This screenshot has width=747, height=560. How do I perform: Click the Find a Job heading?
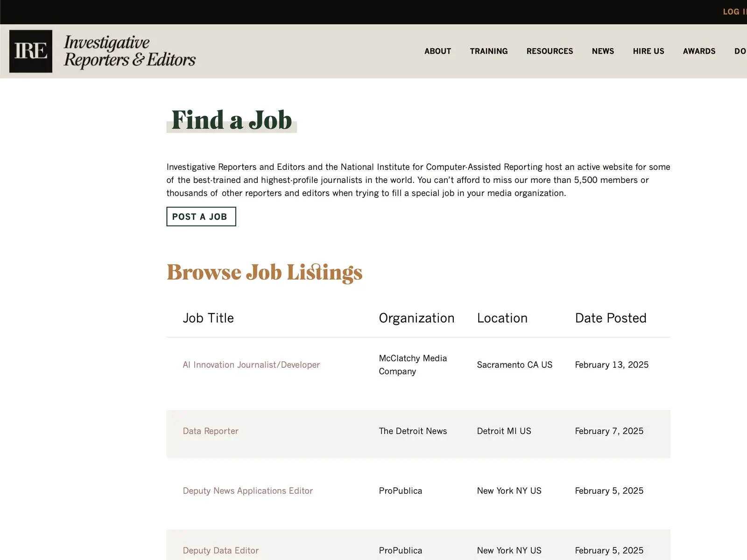232,120
